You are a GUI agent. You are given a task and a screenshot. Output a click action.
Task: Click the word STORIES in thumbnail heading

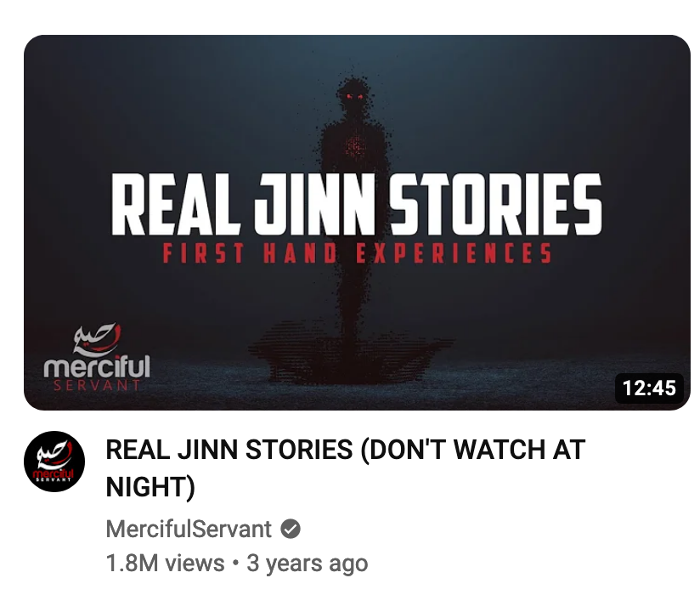pos(495,205)
